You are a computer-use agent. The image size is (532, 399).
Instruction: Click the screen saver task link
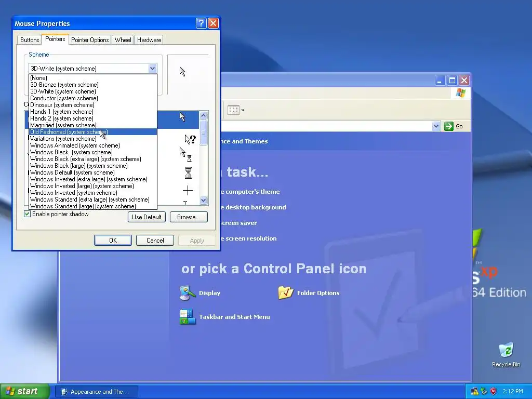[239, 223]
